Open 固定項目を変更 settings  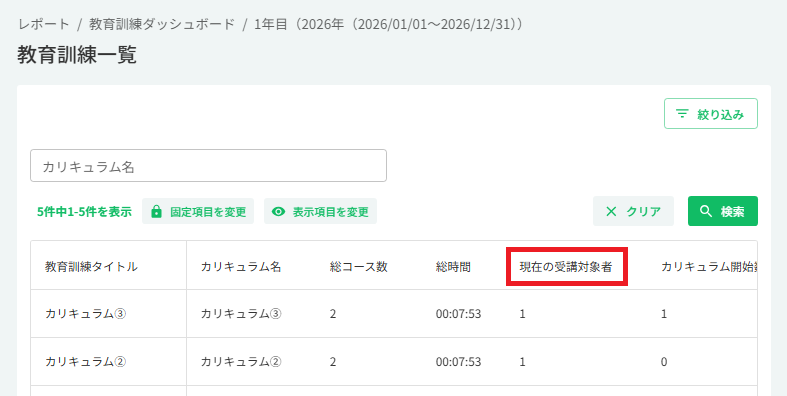coord(198,211)
